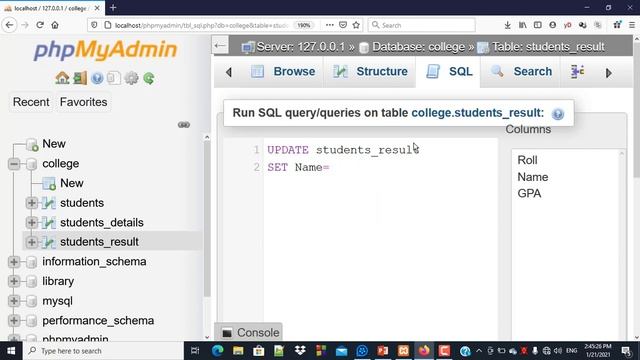Open the Firefox library icon
This screenshot has height=360, width=640.
[x=522, y=25]
